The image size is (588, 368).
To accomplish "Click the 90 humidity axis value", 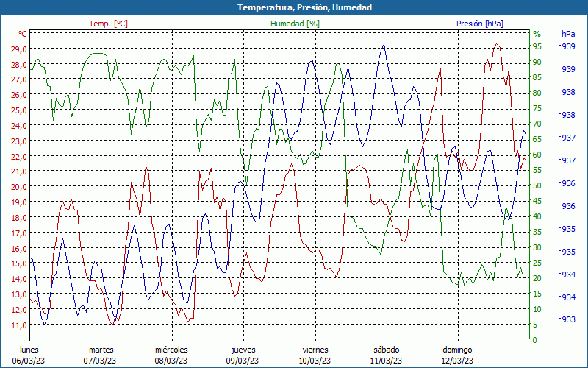I will [x=537, y=62].
